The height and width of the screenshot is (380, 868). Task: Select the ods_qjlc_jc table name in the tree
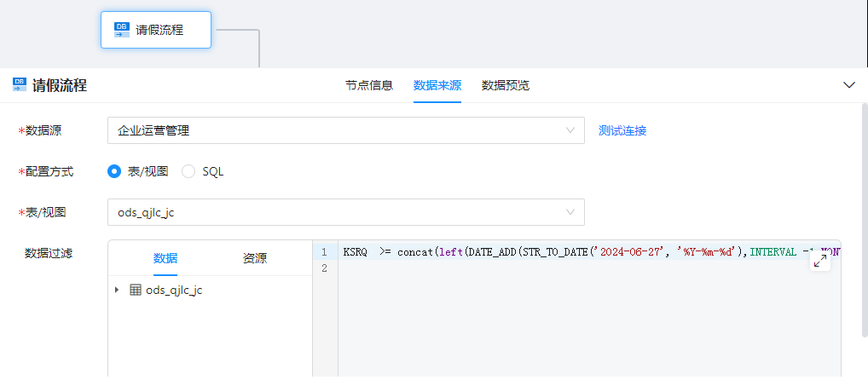(174, 290)
